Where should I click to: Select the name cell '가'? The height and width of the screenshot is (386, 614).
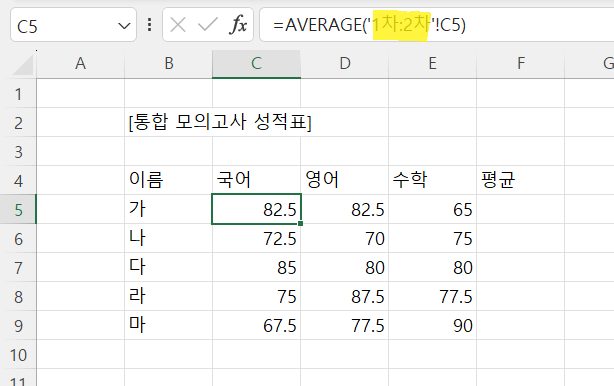(x=168, y=209)
